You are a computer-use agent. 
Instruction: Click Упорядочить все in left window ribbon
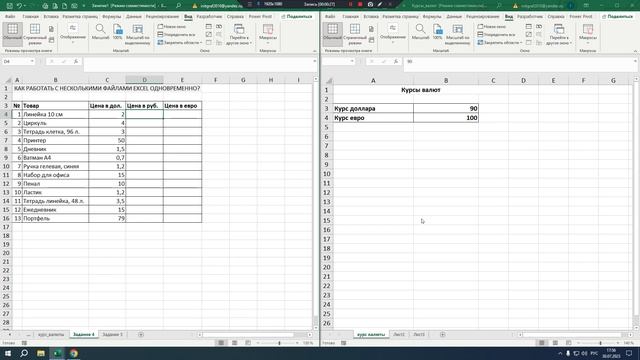[x=176, y=34]
